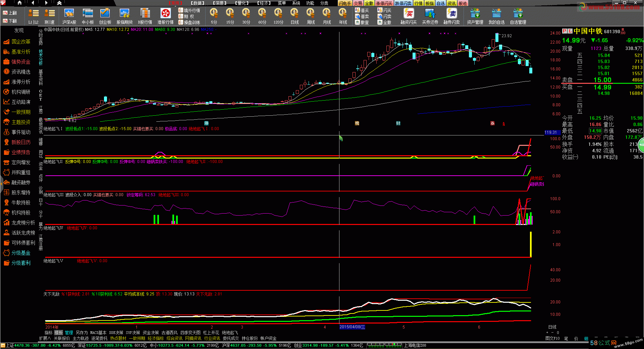644x349 pixels.
Task: Switch chart to 30分 period
Action: (x=246, y=16)
